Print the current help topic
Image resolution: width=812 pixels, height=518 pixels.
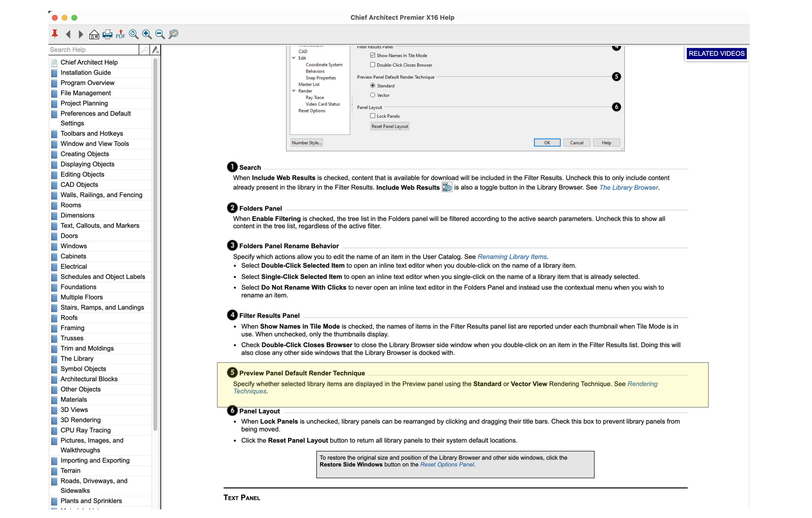107,34
